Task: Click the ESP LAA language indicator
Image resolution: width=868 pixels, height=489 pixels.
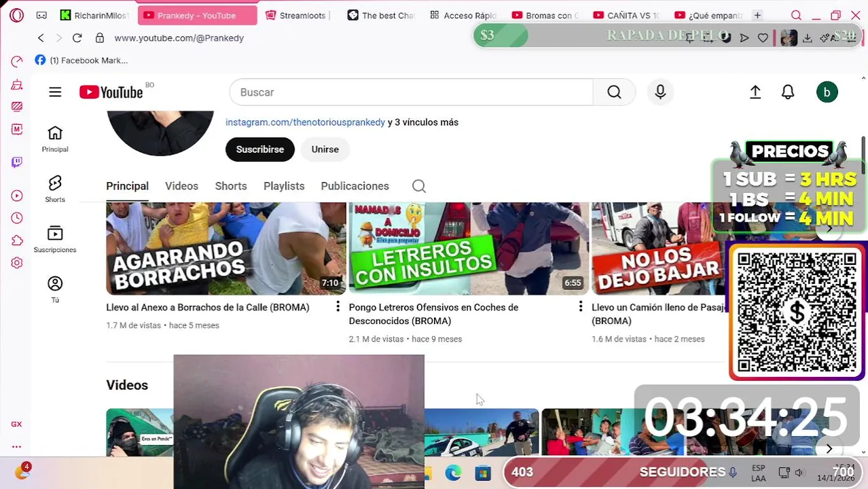Action: click(x=759, y=473)
